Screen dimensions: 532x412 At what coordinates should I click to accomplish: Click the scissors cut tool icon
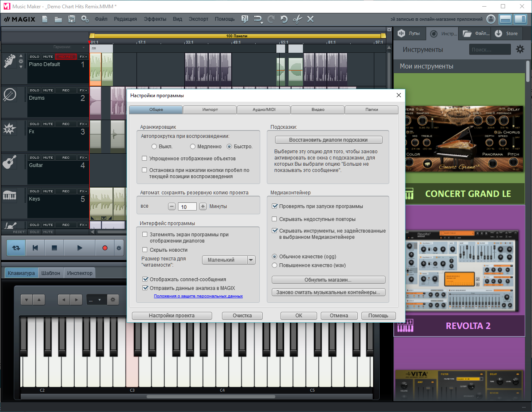click(x=297, y=19)
